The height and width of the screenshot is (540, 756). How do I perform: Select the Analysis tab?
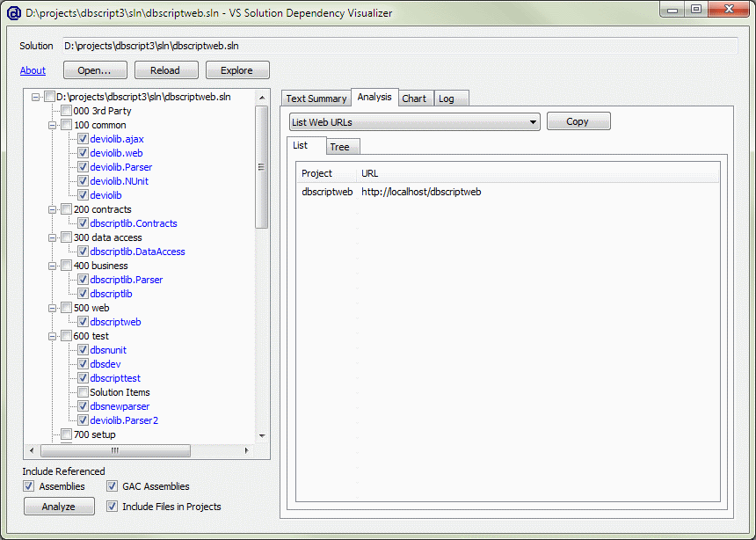[374, 97]
